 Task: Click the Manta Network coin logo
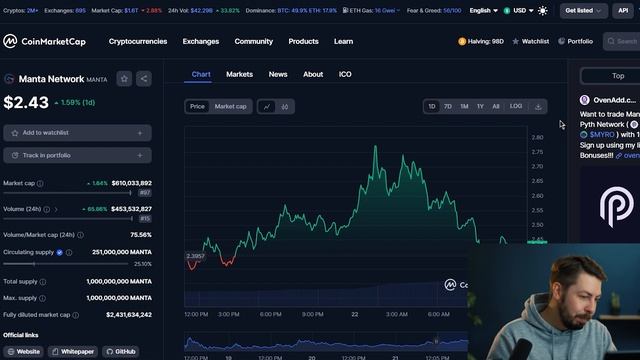(9, 79)
